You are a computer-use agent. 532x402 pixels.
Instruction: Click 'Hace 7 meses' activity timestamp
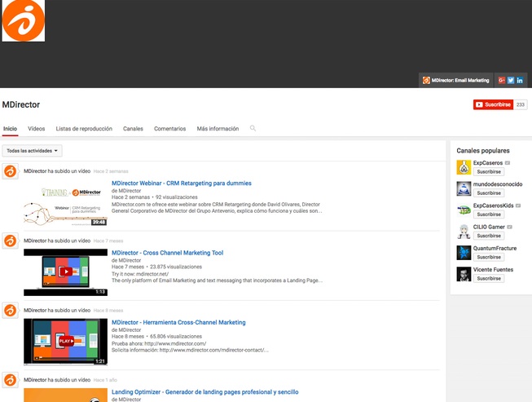(x=108, y=241)
